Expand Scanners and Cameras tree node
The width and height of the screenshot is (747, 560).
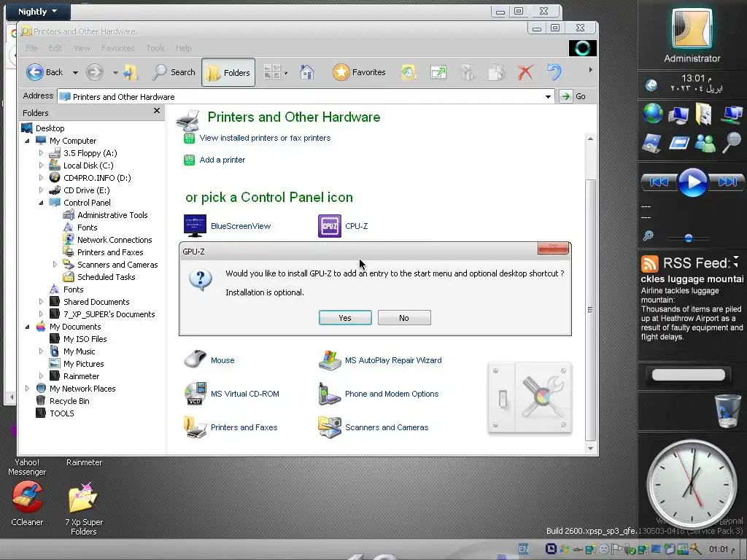pyautogui.click(x=55, y=264)
